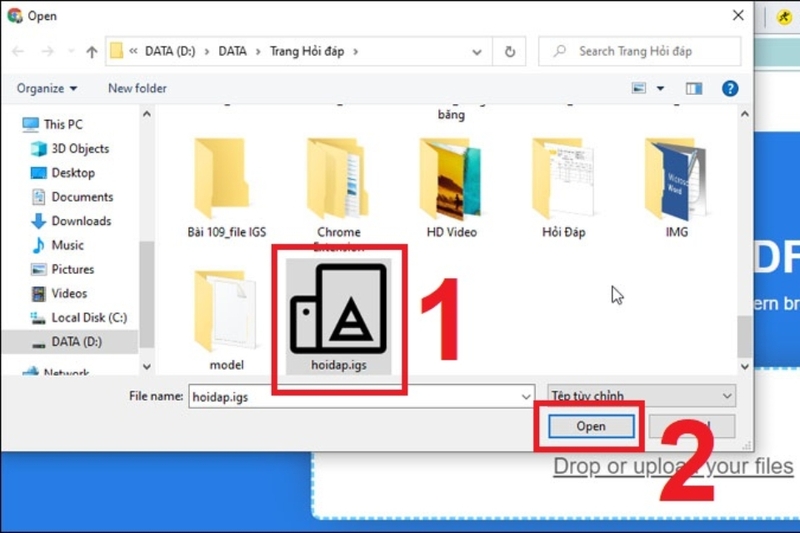Change the view layout icon
Screen dimensions: 800x533
(639, 88)
